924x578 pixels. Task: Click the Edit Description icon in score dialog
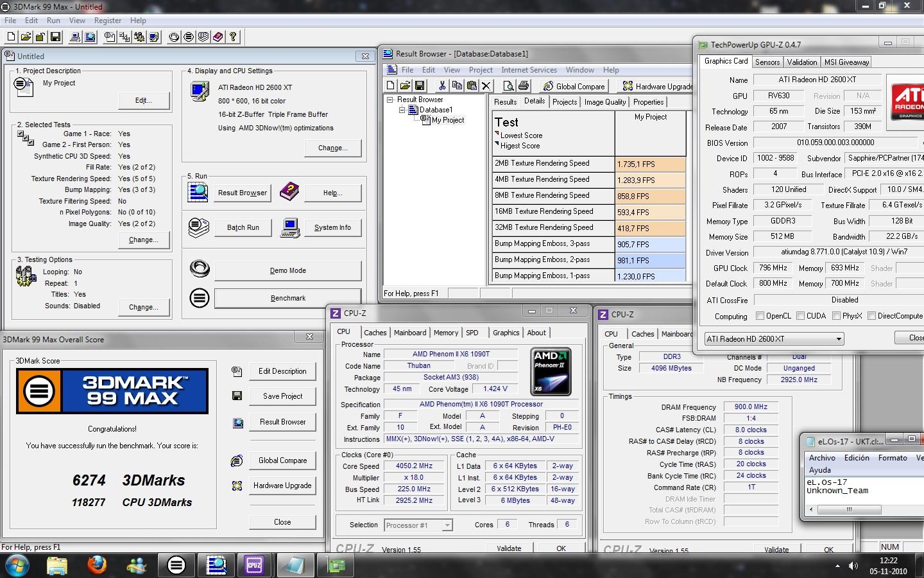point(237,371)
